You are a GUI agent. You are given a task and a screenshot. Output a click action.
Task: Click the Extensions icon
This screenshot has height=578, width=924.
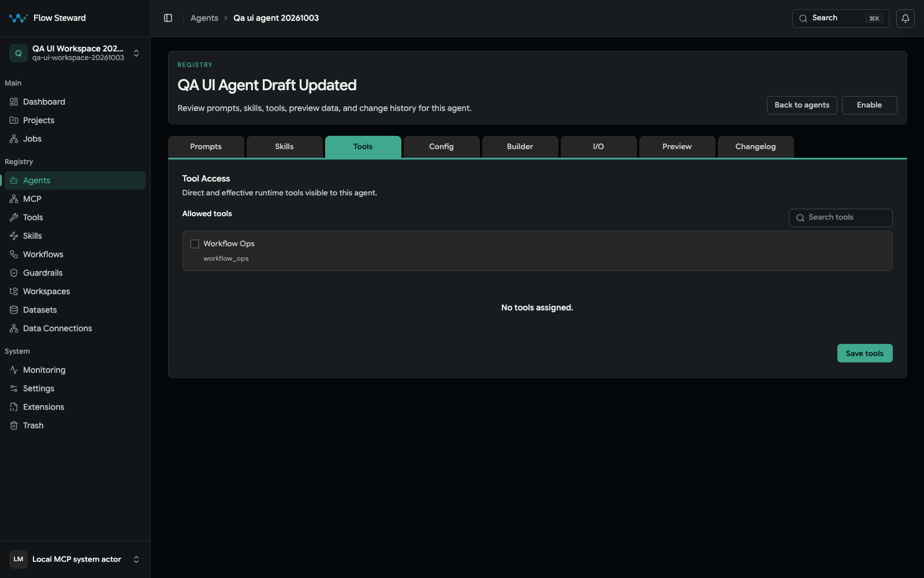pyautogui.click(x=14, y=407)
